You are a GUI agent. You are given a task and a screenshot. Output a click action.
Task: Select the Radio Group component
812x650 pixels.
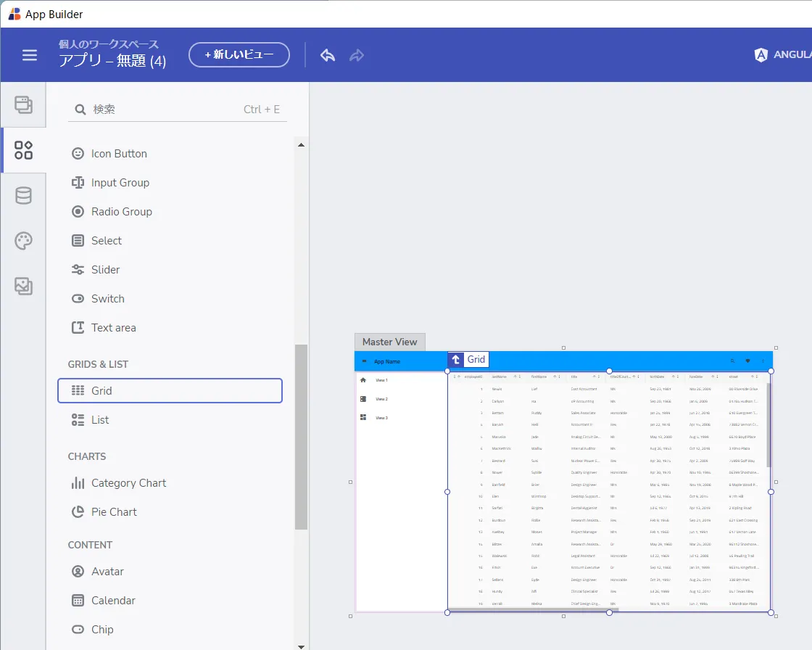(x=121, y=212)
